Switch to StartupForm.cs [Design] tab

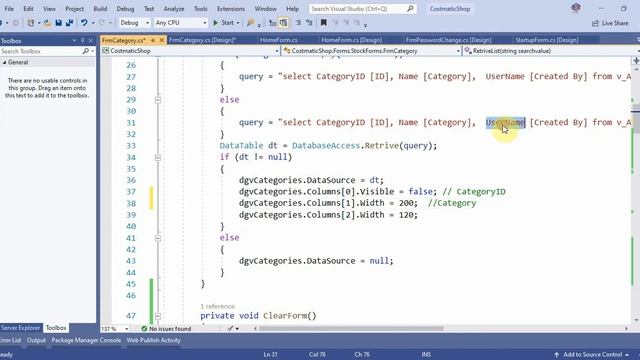(547, 40)
